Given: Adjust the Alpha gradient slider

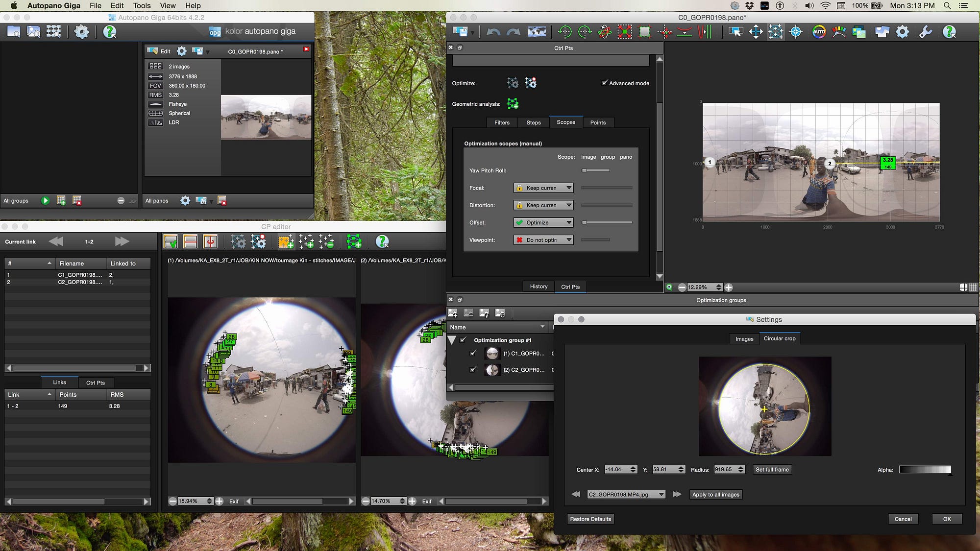Looking at the screenshot, I should pyautogui.click(x=925, y=470).
